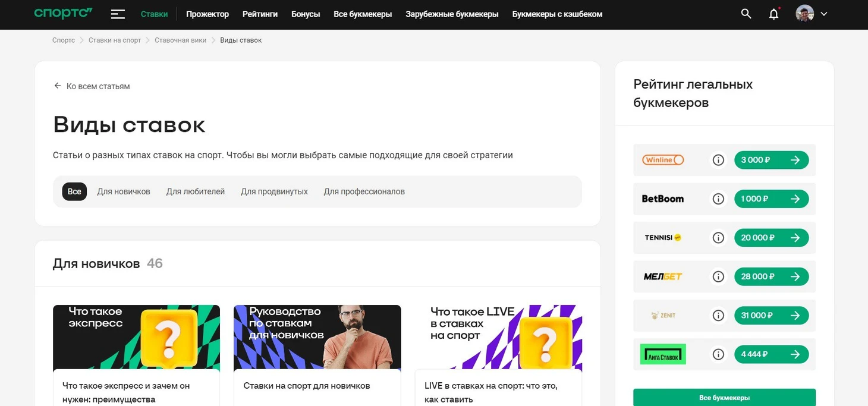Open the Руководство по ставкам thumbnail
The height and width of the screenshot is (406, 868).
[317, 338]
